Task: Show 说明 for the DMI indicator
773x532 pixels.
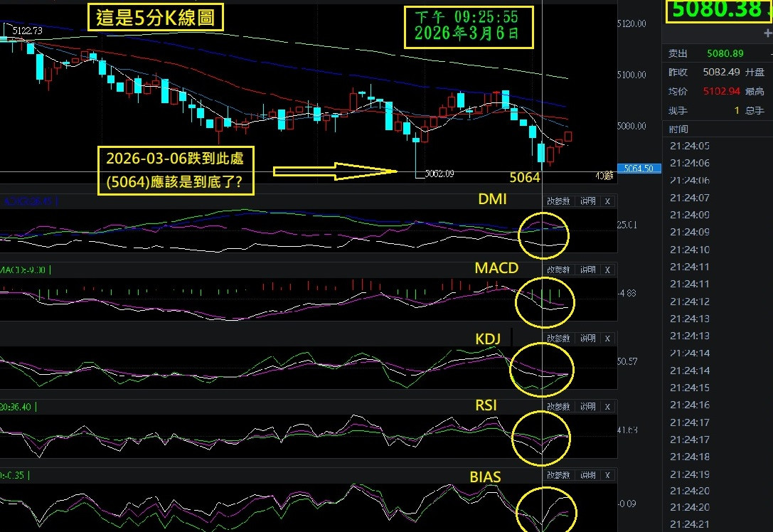Action: tap(587, 201)
